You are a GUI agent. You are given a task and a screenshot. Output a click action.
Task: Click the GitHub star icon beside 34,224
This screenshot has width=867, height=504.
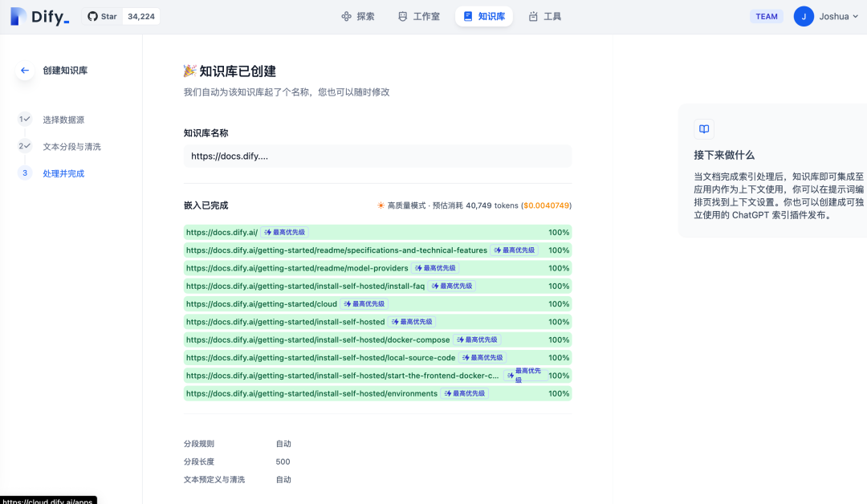(x=91, y=16)
